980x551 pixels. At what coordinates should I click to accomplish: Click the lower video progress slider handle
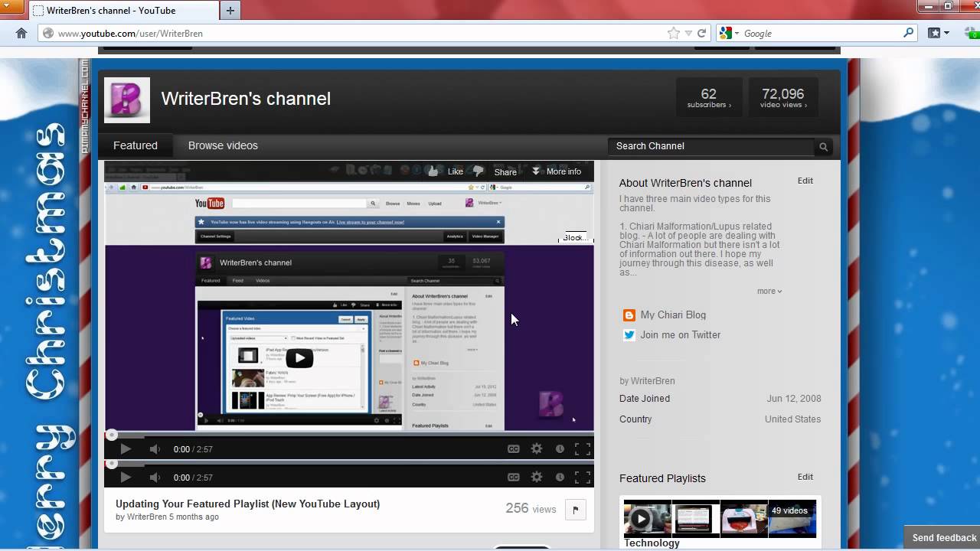(x=112, y=462)
